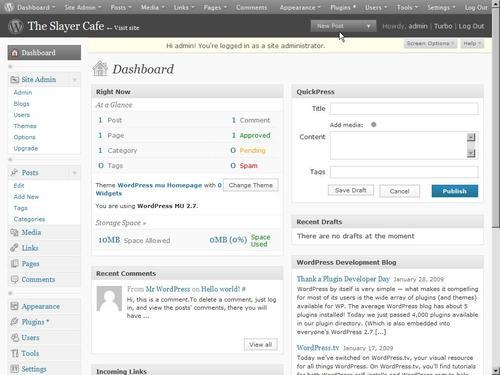The image size is (500, 375).
Task: Click the Appearance icon in sidebar
Action: (x=14, y=306)
